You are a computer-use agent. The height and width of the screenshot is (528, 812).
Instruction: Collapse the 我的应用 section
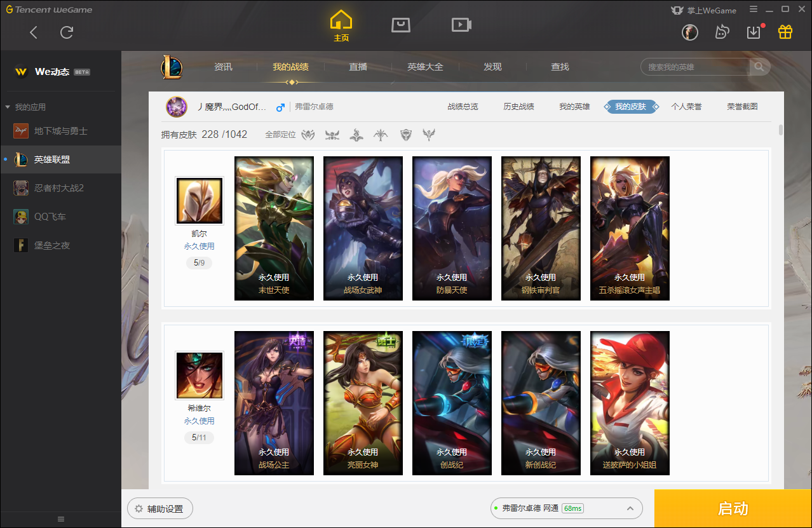tap(25, 107)
